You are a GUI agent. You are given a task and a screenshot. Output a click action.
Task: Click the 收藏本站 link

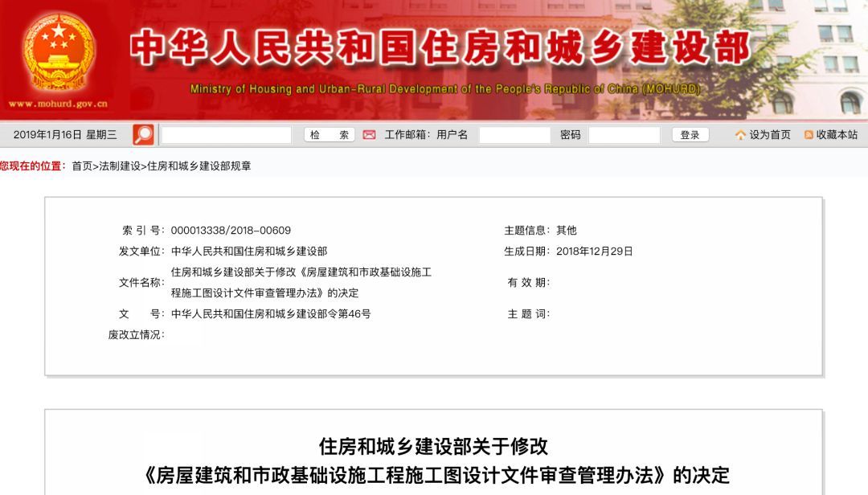click(837, 134)
